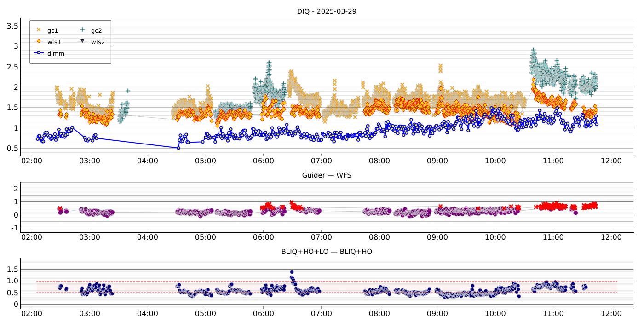This screenshot has width=644, height=322.
Task: Click the 03:00 tick on Guider plot x-axis
Action: tap(90, 237)
